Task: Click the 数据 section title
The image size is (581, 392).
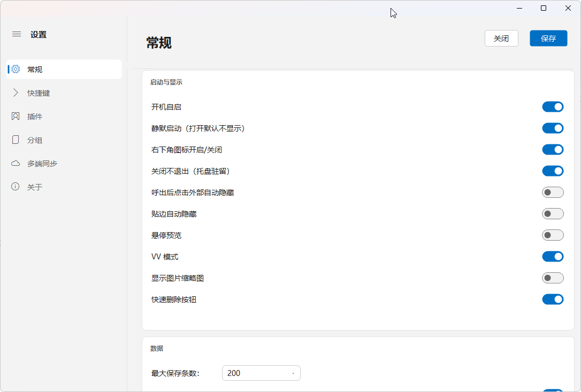Action: tap(157, 348)
